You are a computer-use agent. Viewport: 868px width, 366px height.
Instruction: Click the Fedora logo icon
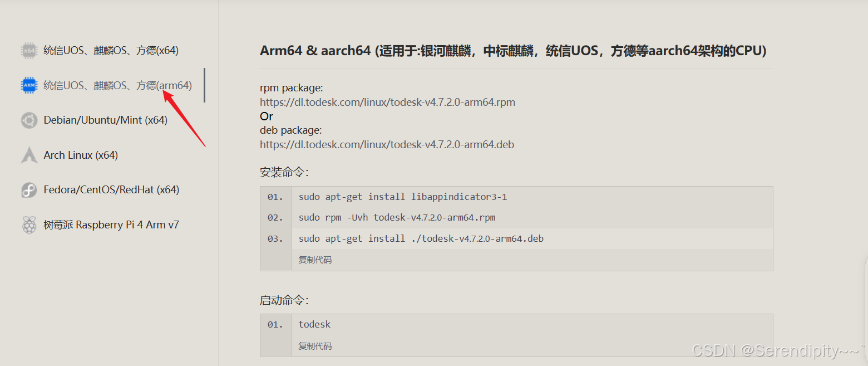tap(29, 190)
